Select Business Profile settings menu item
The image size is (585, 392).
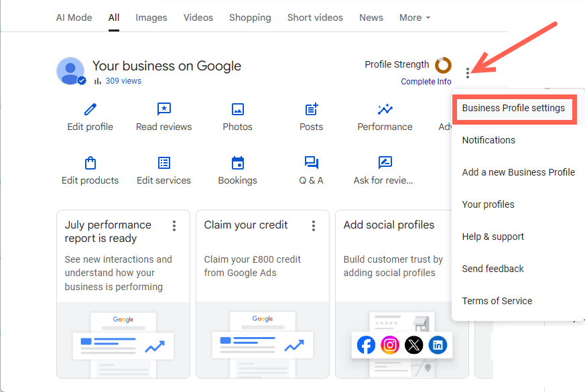click(513, 108)
